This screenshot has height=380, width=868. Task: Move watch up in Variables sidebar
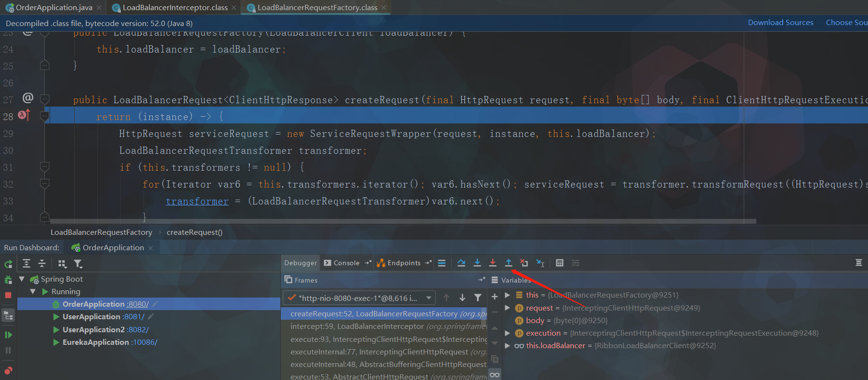(x=495, y=328)
